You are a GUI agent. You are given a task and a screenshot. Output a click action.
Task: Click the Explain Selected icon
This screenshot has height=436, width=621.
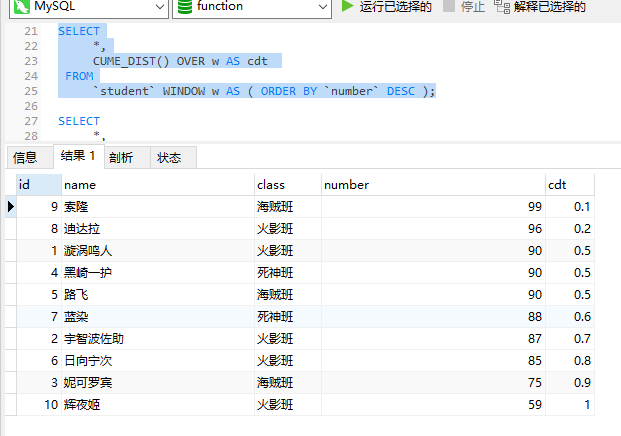(502, 6)
